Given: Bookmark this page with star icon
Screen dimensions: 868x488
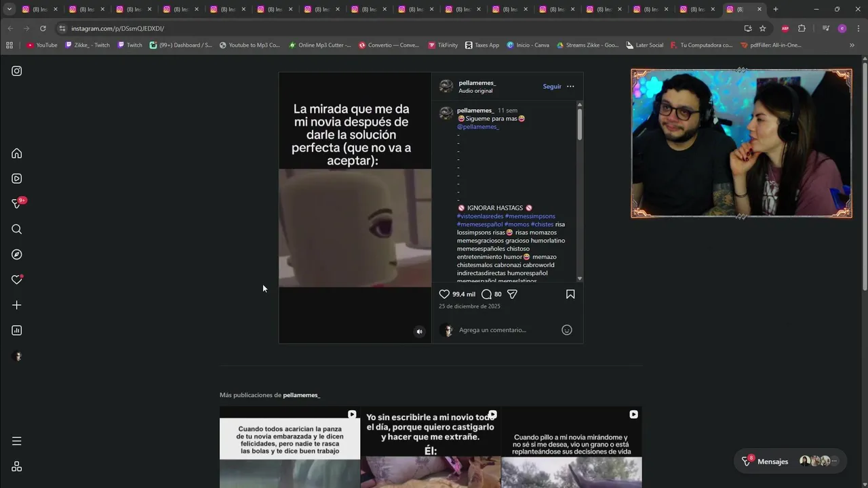Looking at the screenshot, I should point(763,28).
